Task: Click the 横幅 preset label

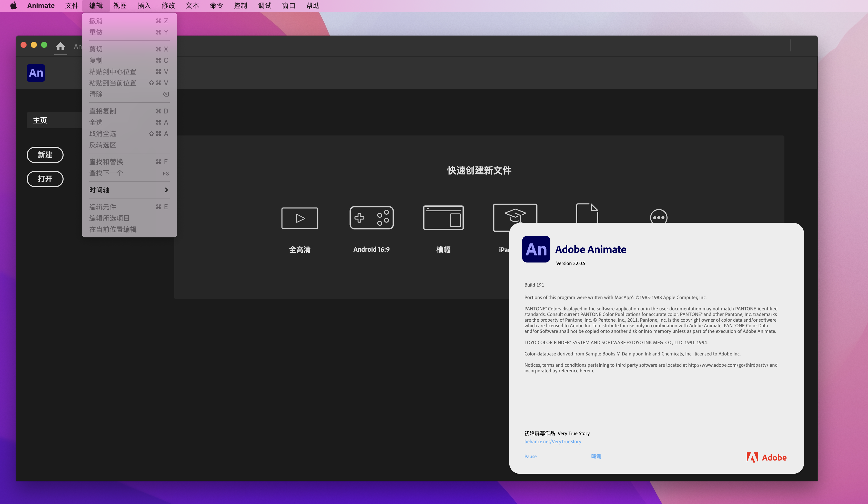Action: click(x=443, y=249)
